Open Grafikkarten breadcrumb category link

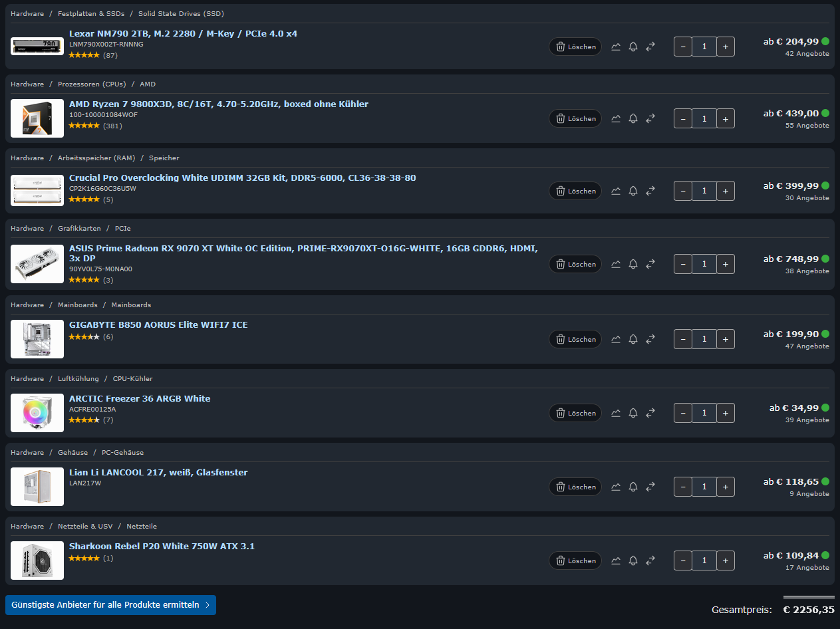pos(79,228)
